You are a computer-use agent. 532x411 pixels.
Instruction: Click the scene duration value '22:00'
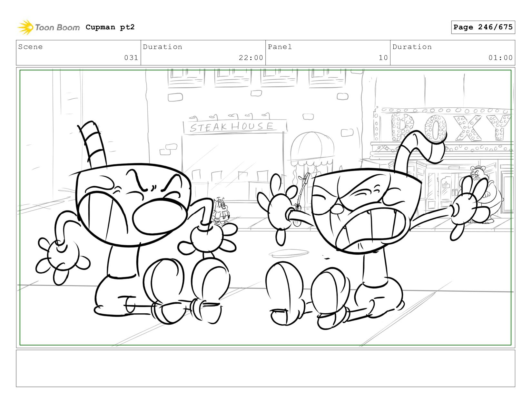(x=251, y=58)
